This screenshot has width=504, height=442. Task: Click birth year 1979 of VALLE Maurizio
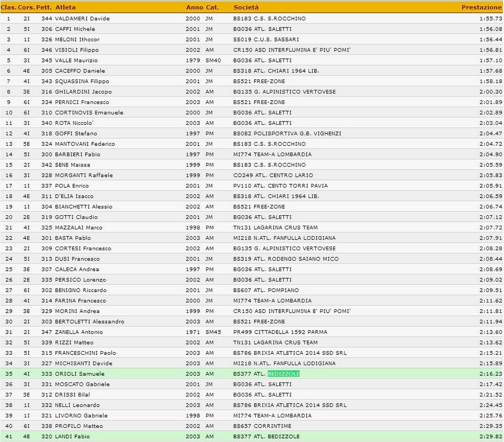pyautogui.click(x=193, y=60)
